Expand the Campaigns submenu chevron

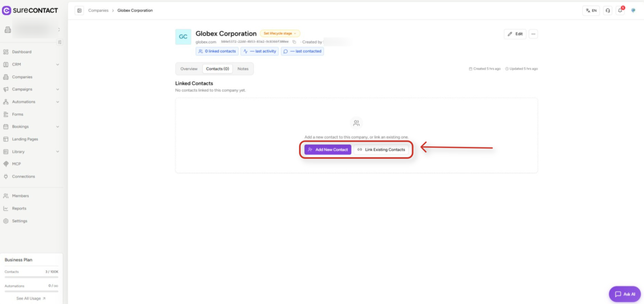click(57, 90)
